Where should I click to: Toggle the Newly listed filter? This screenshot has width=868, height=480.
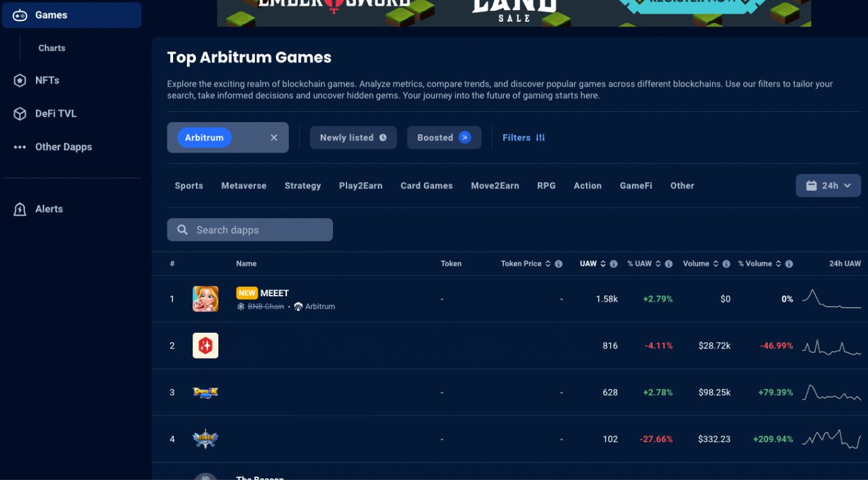click(x=353, y=138)
